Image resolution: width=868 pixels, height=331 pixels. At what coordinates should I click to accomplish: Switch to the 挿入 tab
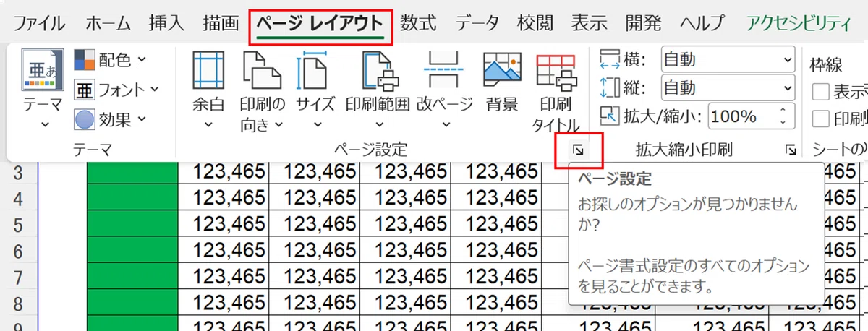[166, 22]
